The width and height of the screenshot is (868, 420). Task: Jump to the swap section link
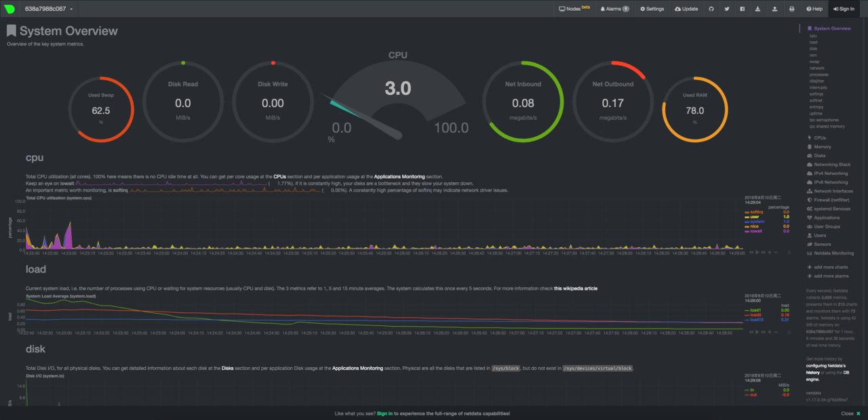(814, 61)
